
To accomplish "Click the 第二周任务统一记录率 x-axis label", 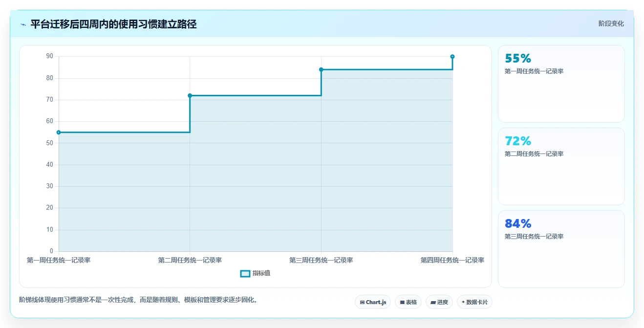I will click(190, 261).
